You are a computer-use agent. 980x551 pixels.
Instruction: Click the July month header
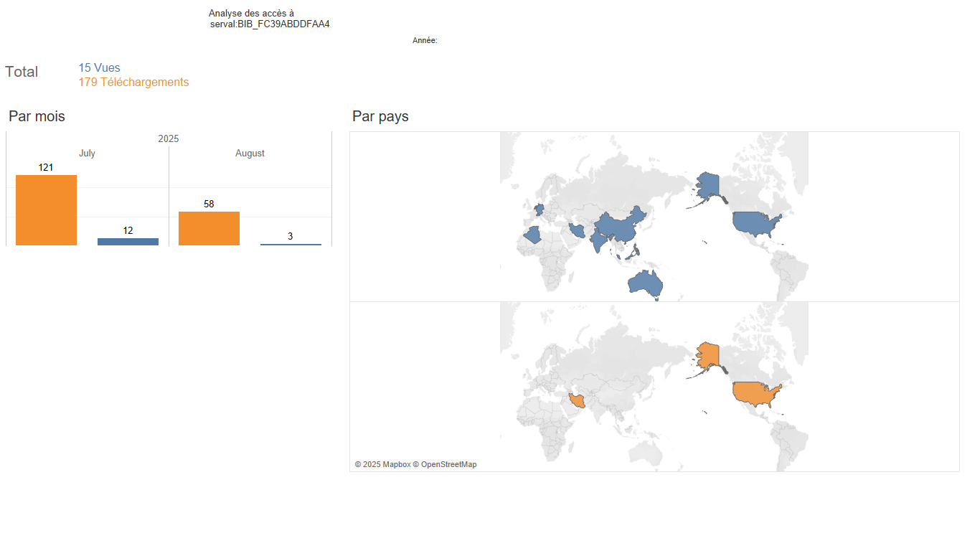point(87,153)
